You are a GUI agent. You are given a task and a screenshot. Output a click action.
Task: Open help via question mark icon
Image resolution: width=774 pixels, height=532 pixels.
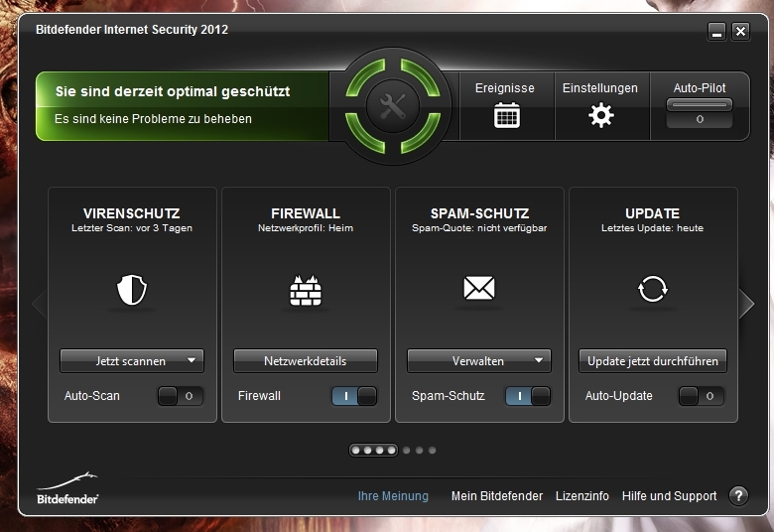[x=738, y=495]
